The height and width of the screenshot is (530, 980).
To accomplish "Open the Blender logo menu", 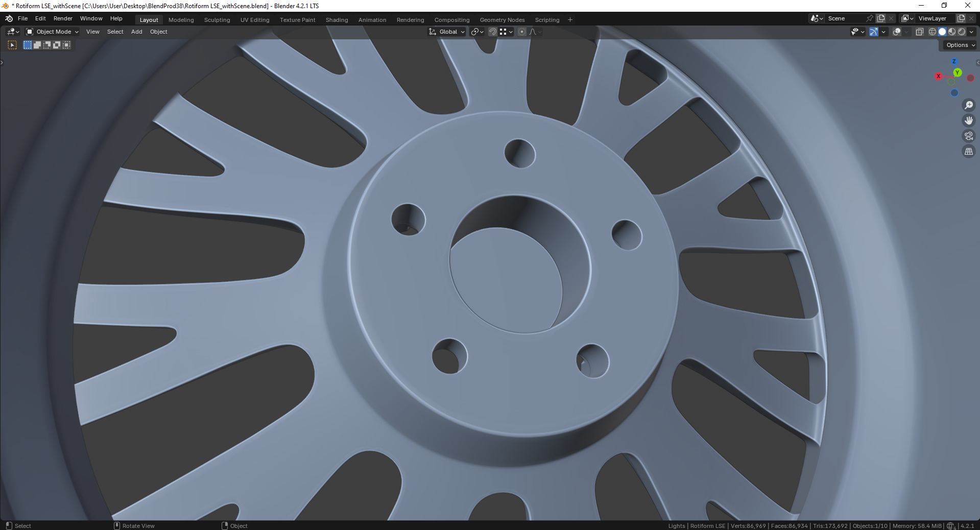I will 9,18.
